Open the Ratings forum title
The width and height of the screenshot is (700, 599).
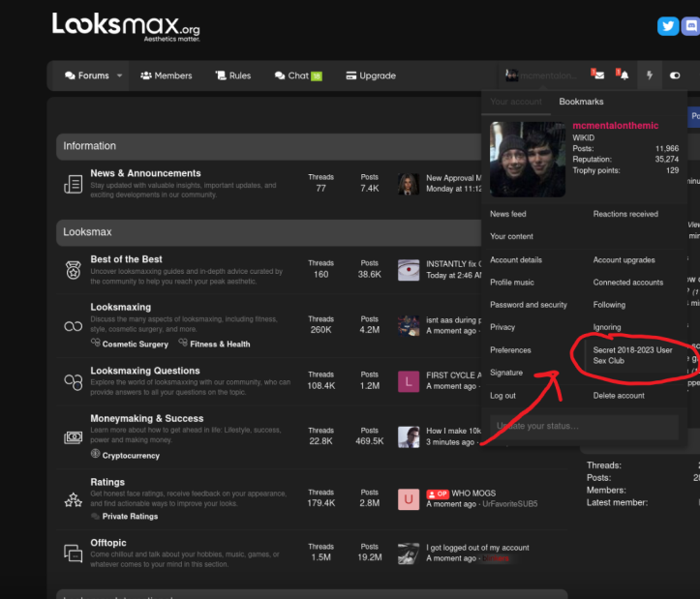(x=107, y=482)
